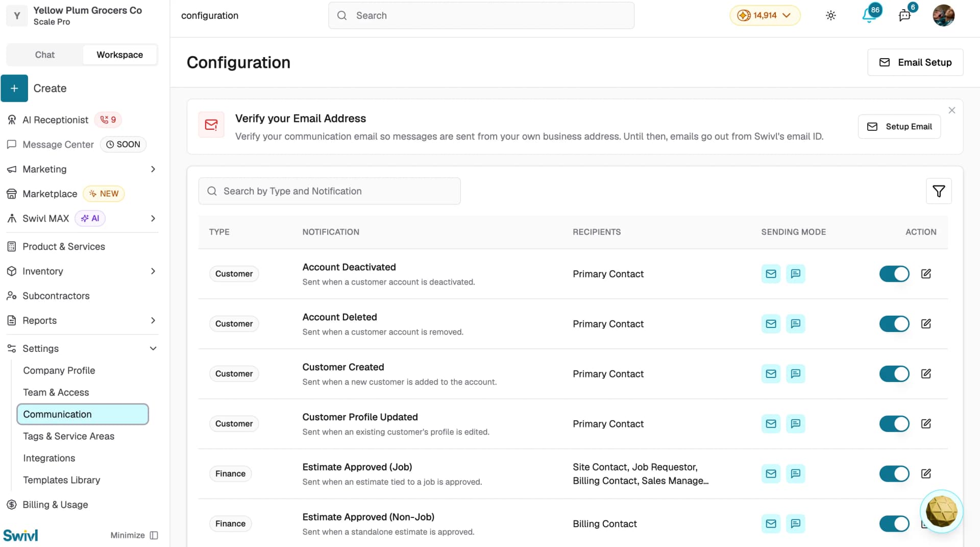Click the Finance tag on Estimate Approved (Job)
Screen dimensions: 980x547
[x=231, y=474]
